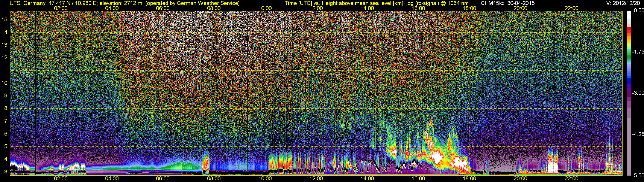Select the "-1.75" color scale value

click(x=638, y=52)
